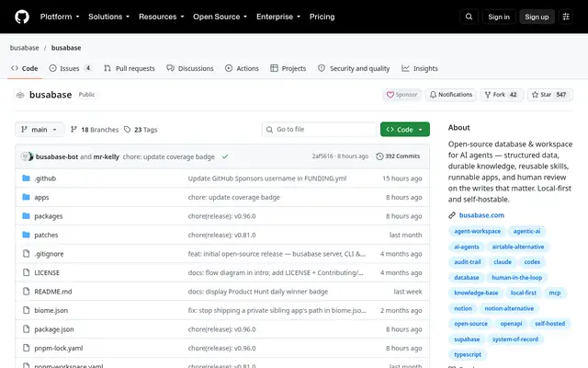Click the commit author avatars
The image size is (588, 368).
[27, 156]
